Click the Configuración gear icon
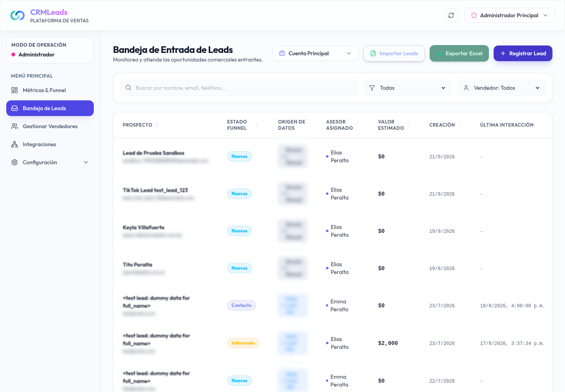Image resolution: width=565 pixels, height=392 pixels. pyautogui.click(x=15, y=162)
